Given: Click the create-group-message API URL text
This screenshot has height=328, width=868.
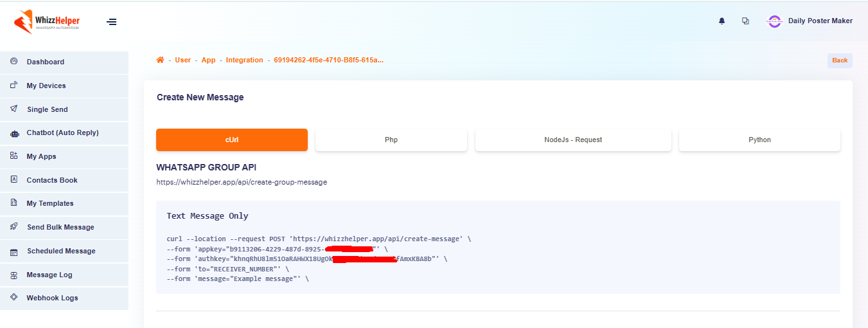Looking at the screenshot, I should tap(242, 182).
